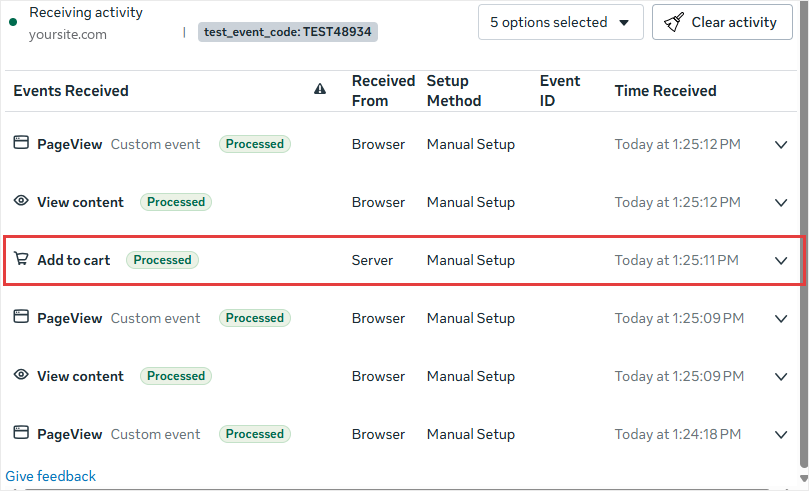Screen dimensions: 809x491
Task: Click the Event ID column header
Action: point(560,91)
